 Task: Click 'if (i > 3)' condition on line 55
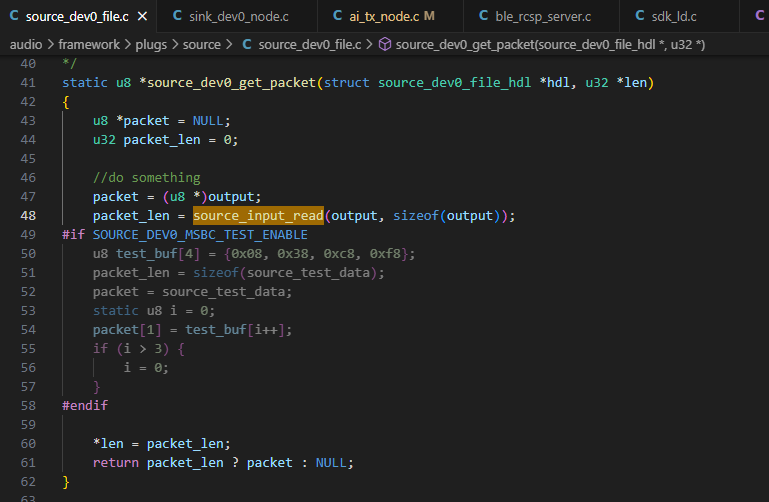pos(131,349)
